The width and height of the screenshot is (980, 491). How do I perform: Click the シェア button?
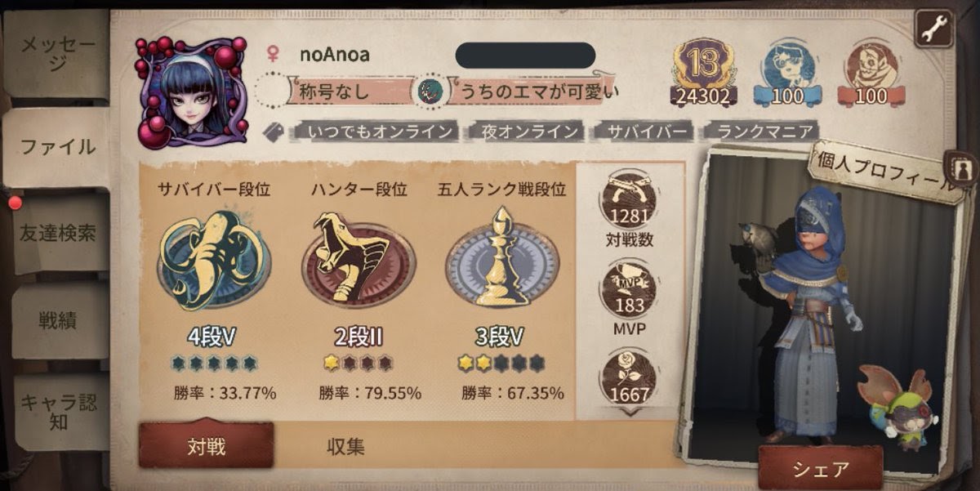coord(820,468)
